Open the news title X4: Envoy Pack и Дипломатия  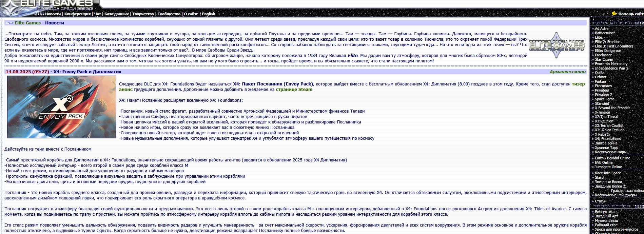87,72
